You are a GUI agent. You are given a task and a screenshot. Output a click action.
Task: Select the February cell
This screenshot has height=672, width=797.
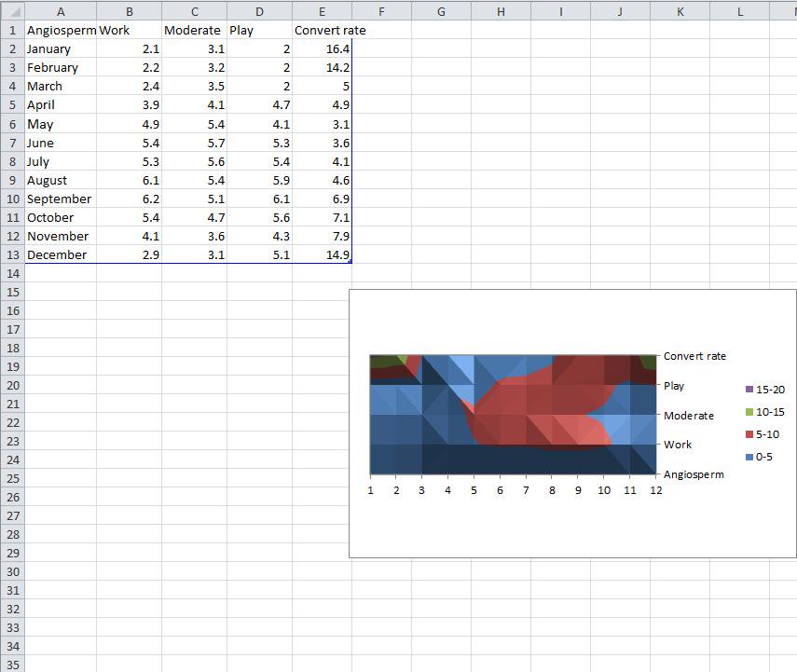(61, 68)
